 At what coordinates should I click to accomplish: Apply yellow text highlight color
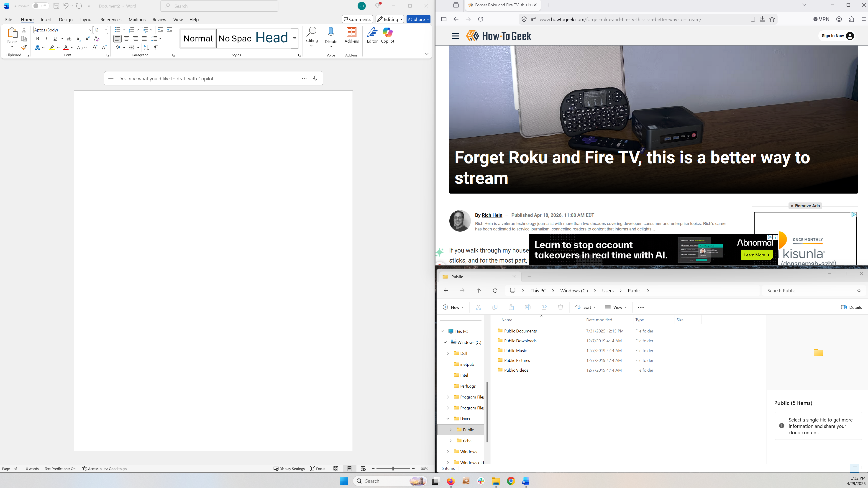click(x=52, y=48)
